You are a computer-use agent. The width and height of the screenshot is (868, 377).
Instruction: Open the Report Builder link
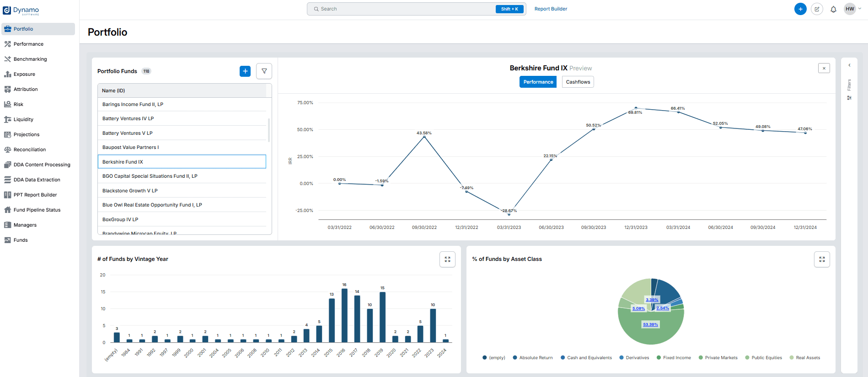point(551,9)
